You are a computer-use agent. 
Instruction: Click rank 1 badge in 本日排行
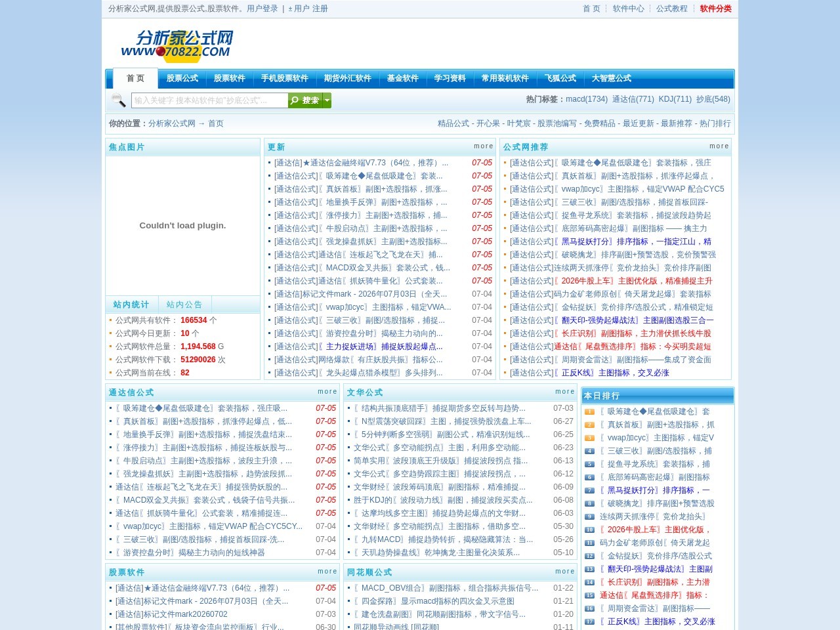(589, 411)
